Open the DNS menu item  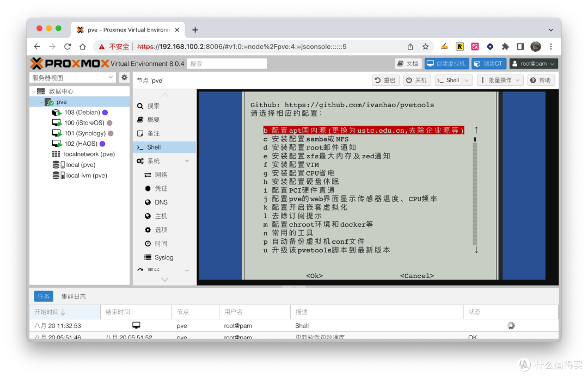tap(164, 202)
